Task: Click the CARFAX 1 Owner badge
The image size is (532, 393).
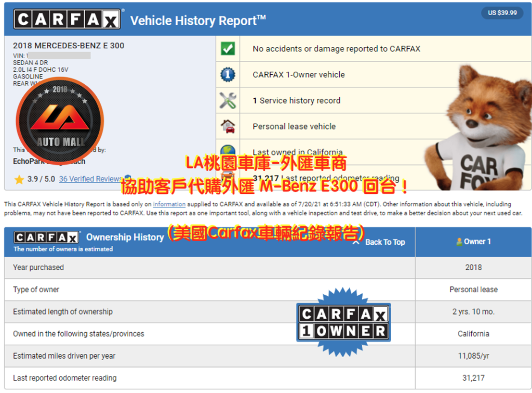Action: tap(343, 322)
